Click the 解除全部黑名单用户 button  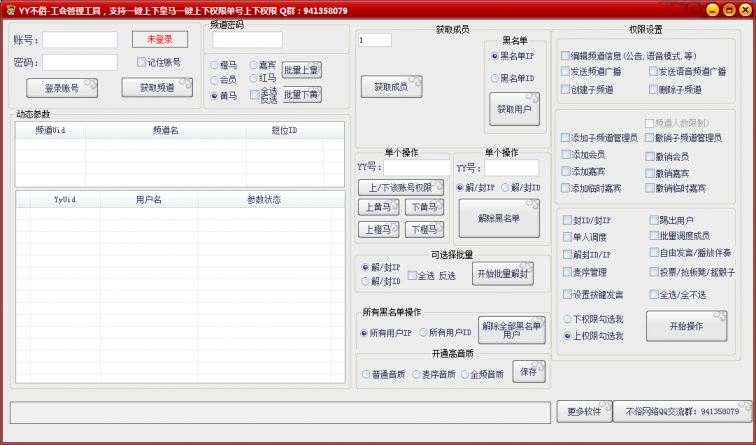click(x=512, y=330)
